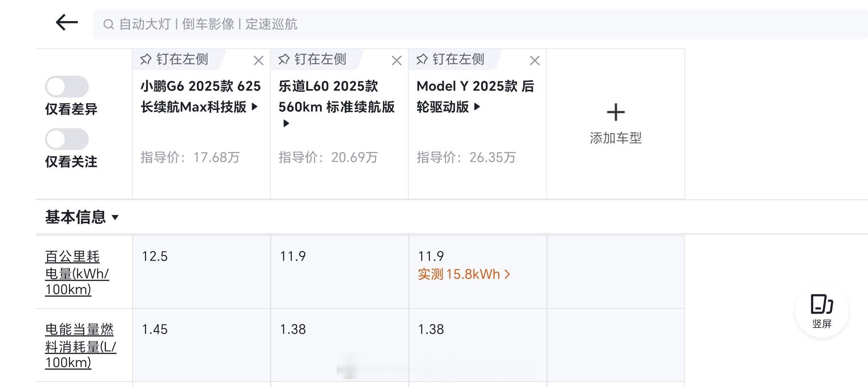The width and height of the screenshot is (868, 387).
Task: Pin 乐道L60 column to the left
Action: pos(313,59)
